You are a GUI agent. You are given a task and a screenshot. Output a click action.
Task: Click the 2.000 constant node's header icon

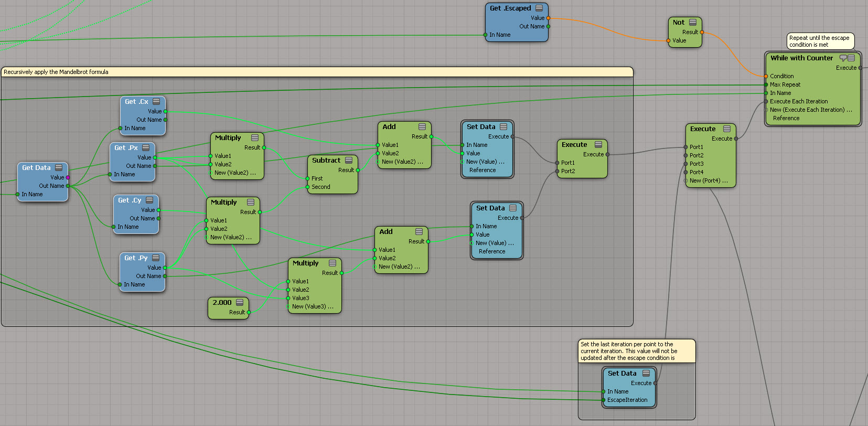pos(240,303)
